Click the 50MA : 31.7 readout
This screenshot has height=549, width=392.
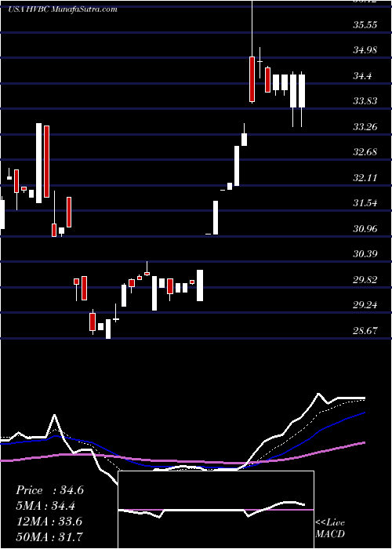(49, 536)
